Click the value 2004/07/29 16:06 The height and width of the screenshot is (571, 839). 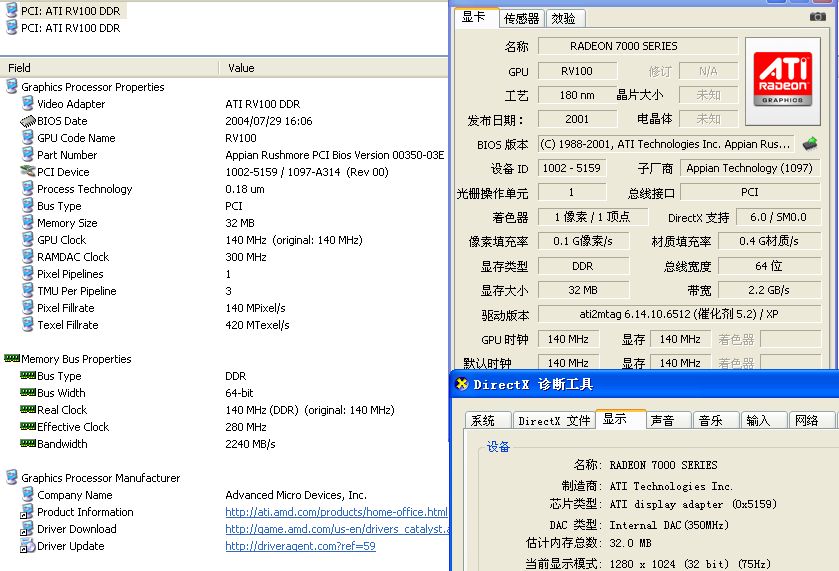269,121
